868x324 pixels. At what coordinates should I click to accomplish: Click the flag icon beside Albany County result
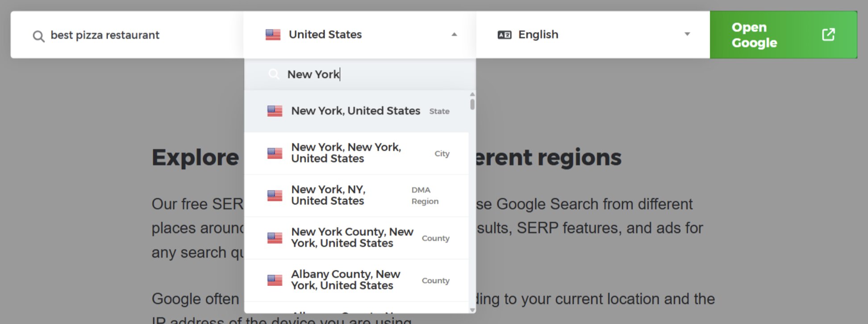(275, 280)
